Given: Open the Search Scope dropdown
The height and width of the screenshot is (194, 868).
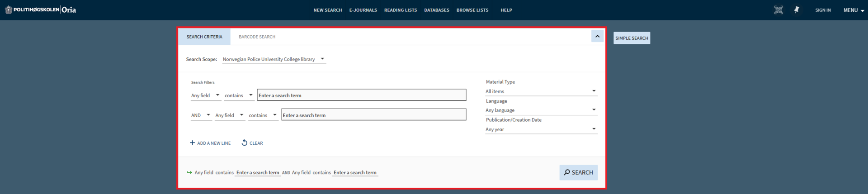Looking at the screenshot, I should (x=274, y=59).
